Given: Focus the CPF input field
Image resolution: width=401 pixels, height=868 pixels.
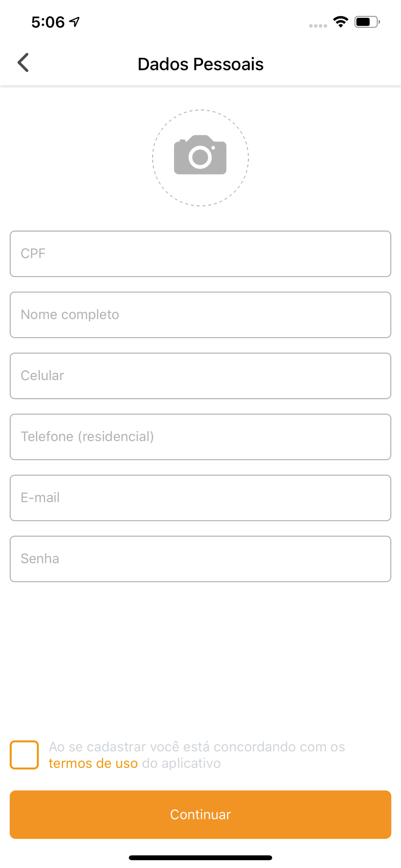Looking at the screenshot, I should coord(200,254).
